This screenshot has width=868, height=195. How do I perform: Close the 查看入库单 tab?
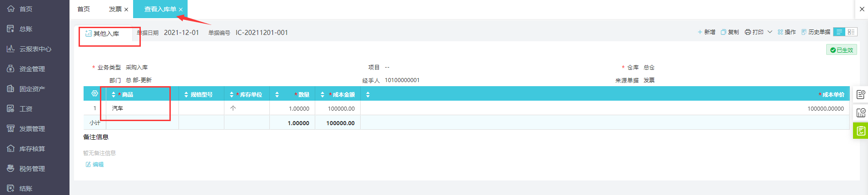click(181, 10)
